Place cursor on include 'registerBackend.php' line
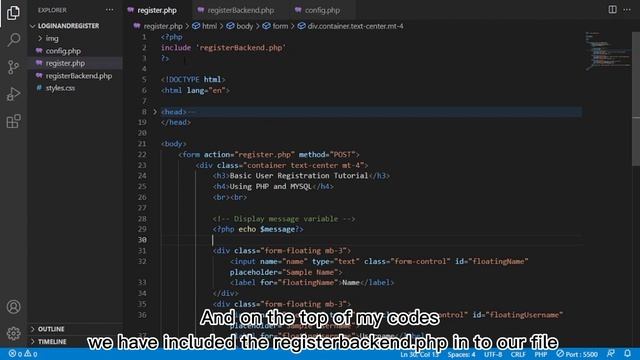640x360 pixels. click(223, 47)
